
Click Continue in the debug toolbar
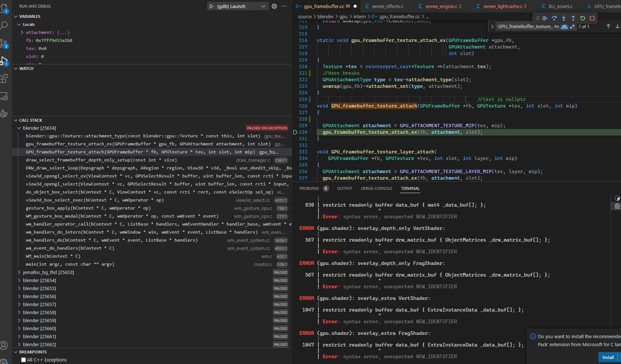coord(545,18)
